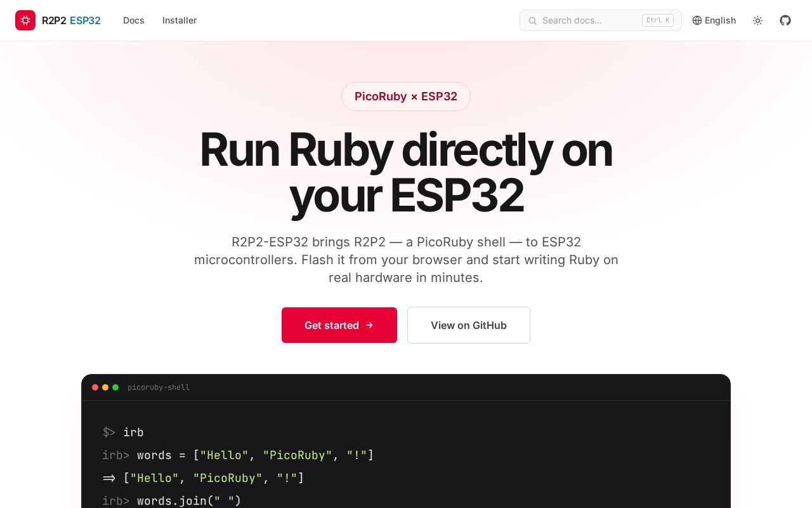The image size is (812, 508).
Task: Click the 'words = ["Hello"...' terminal input line
Action: point(238,455)
